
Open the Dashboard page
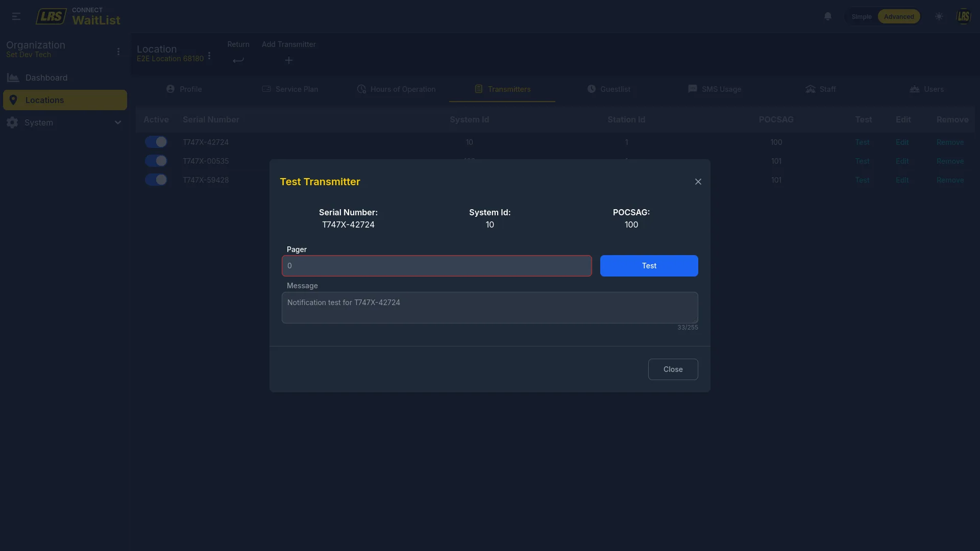[65, 78]
